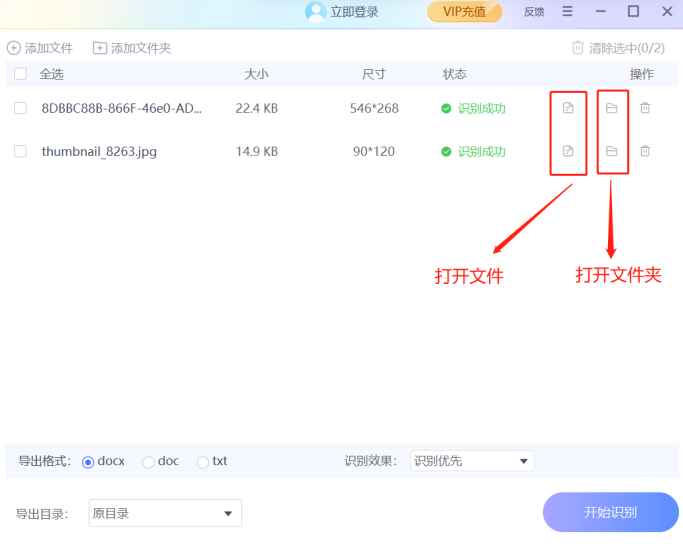The image size is (683, 547).
Task: Open file icon for 8DBBC88B row
Action: tap(568, 108)
